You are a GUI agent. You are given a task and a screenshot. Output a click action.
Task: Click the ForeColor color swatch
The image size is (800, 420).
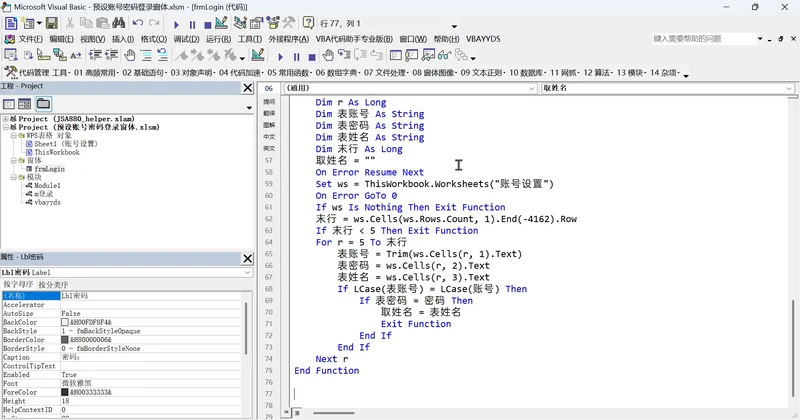point(65,392)
